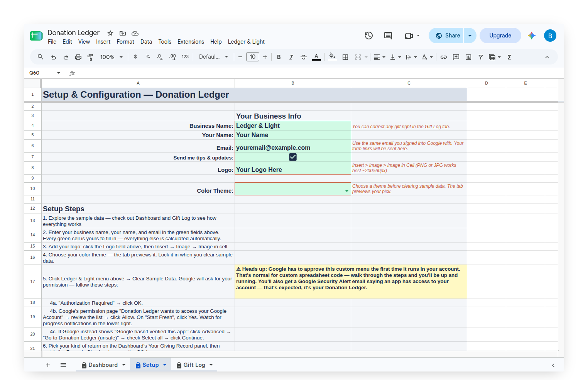Click the Upgrade button
The image size is (588, 380).
click(500, 36)
